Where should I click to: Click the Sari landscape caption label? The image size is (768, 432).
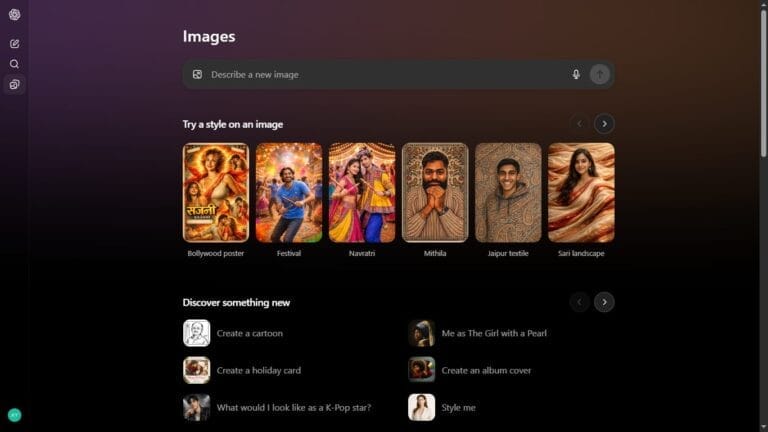[581, 253]
